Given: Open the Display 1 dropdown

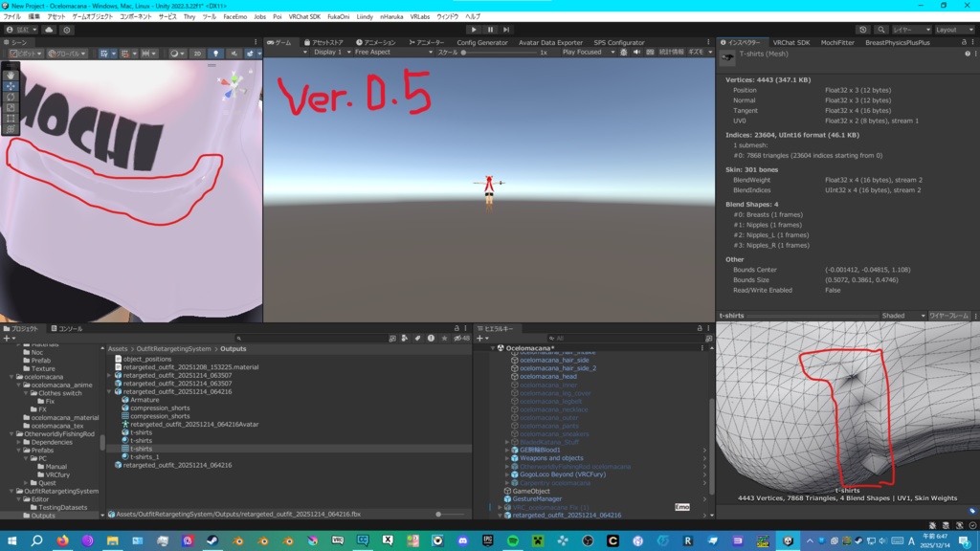Looking at the screenshot, I should coord(332,53).
